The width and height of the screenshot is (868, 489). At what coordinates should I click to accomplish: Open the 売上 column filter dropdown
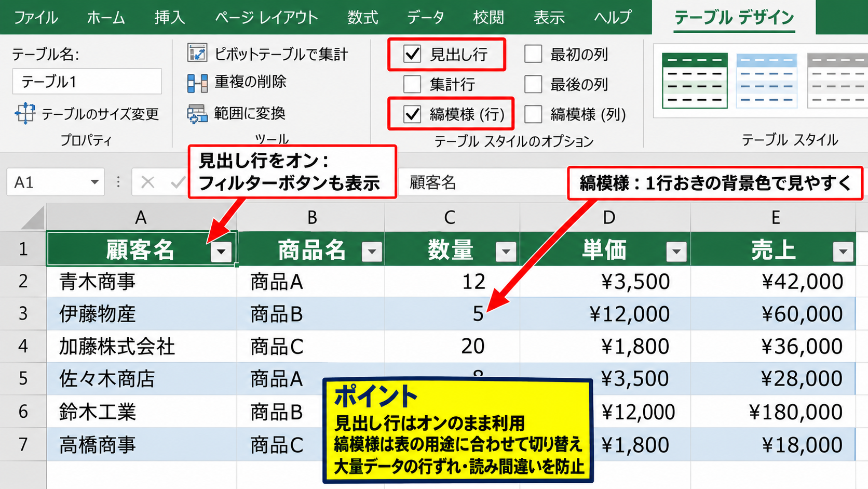coord(843,252)
